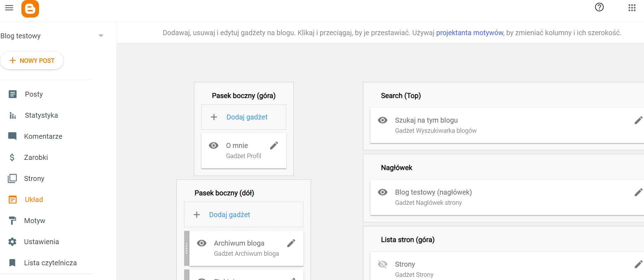644x280 pixels.
Task: Edit the Blog testowy (nagłówek) gadget
Action: point(639,192)
